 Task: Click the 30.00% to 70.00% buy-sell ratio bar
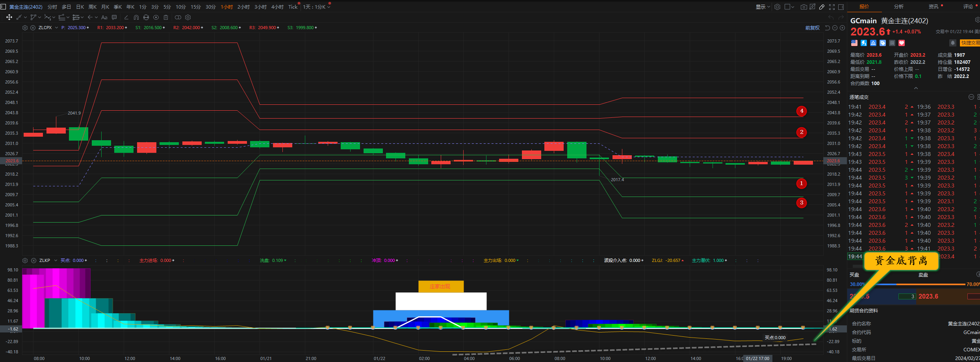(x=914, y=284)
